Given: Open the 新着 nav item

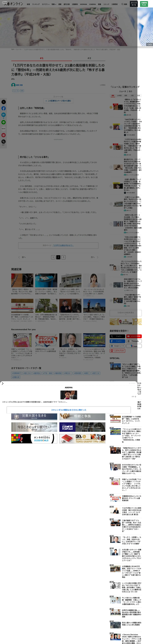Looking at the screenshot, I should [28, 4].
